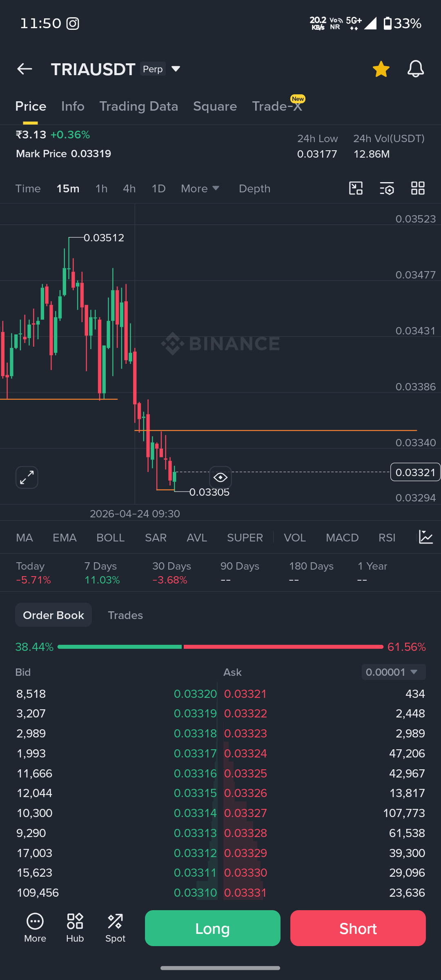Image resolution: width=441 pixels, height=980 pixels.
Task: Toggle the VOL indicator
Action: coord(295,537)
